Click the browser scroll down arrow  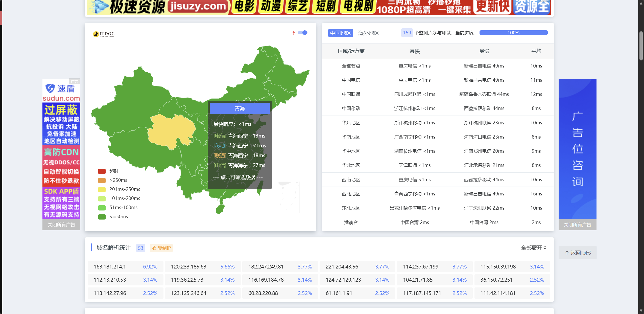pos(641,311)
